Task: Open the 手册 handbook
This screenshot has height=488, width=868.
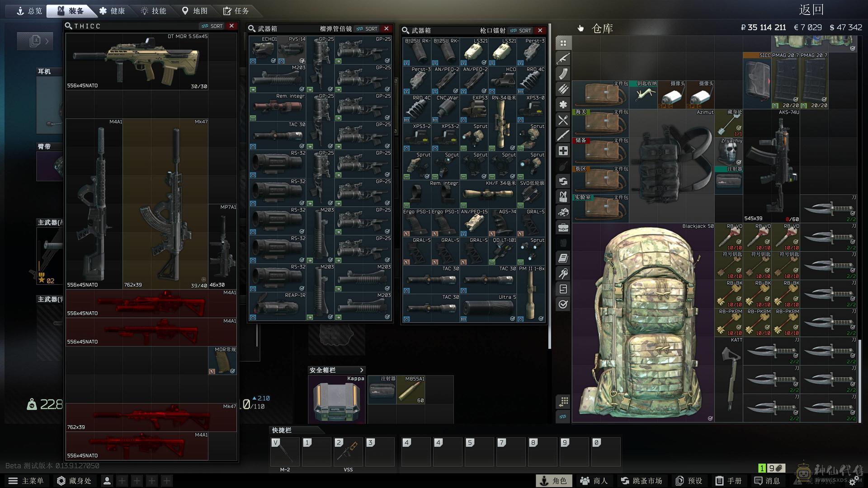Action: tap(729, 481)
